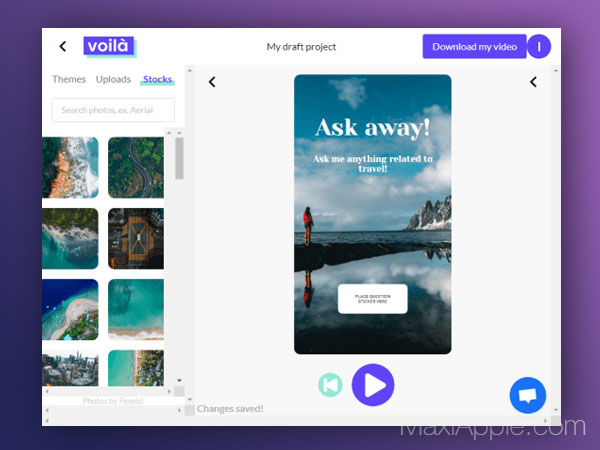This screenshot has height=450, width=600.
Task: Click the stock photos vertical scrollbar thumb
Action: tap(179, 158)
